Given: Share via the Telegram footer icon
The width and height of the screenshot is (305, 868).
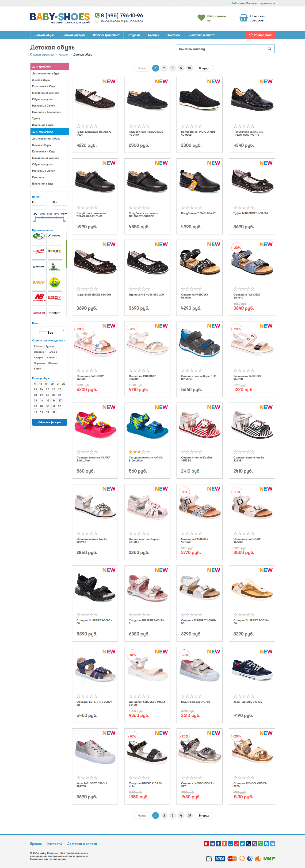Looking at the screenshot, I should click(273, 844).
